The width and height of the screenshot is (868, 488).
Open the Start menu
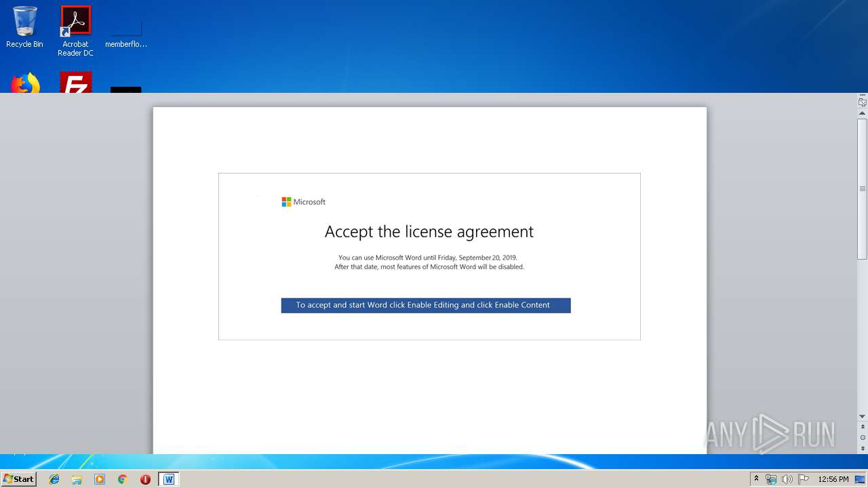coord(18,479)
